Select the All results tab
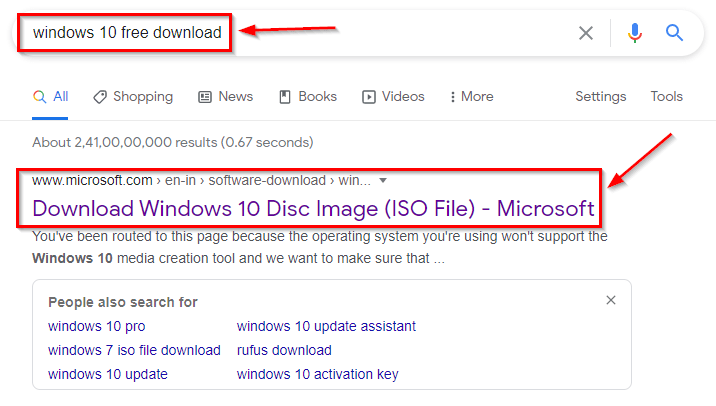Image resolution: width=716 pixels, height=406 pixels. coord(50,97)
